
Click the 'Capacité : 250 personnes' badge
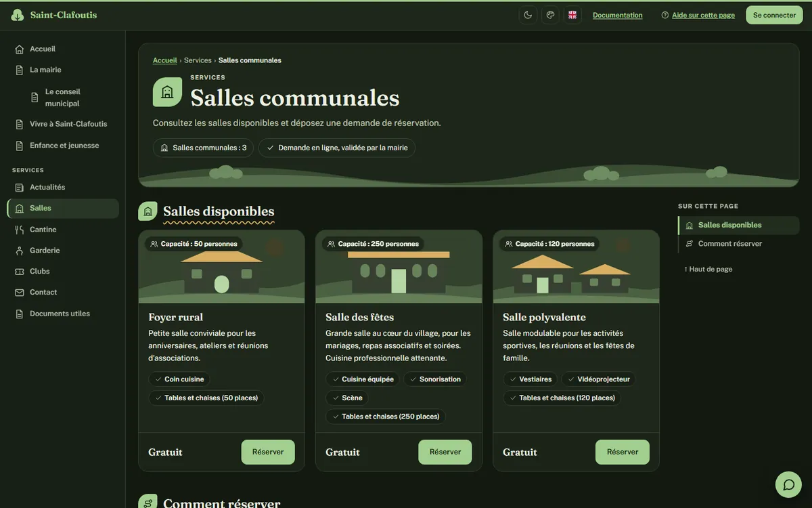click(373, 244)
